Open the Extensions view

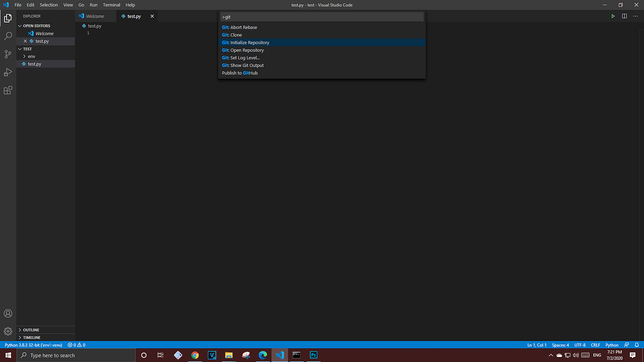coord(8,90)
